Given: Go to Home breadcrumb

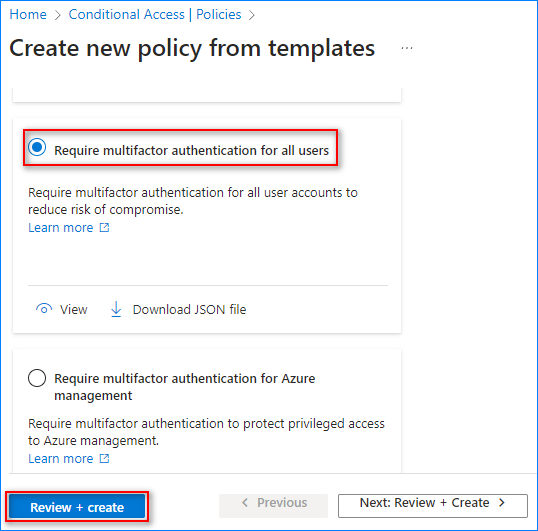Looking at the screenshot, I should point(28,14).
